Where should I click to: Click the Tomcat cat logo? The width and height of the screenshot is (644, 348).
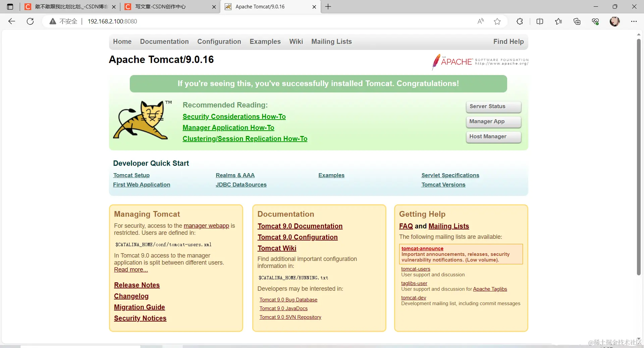pyautogui.click(x=142, y=120)
